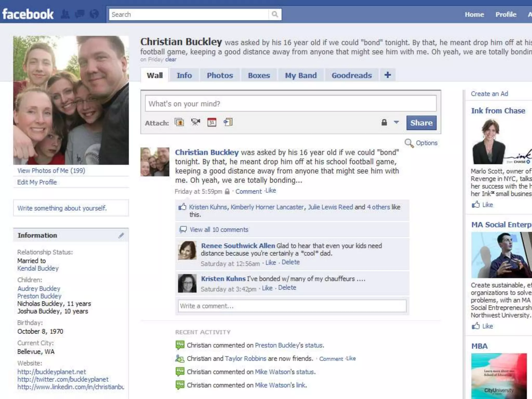Click the Ink from Chase ad photo
Viewport: 532px width, 399px height.
click(x=501, y=141)
